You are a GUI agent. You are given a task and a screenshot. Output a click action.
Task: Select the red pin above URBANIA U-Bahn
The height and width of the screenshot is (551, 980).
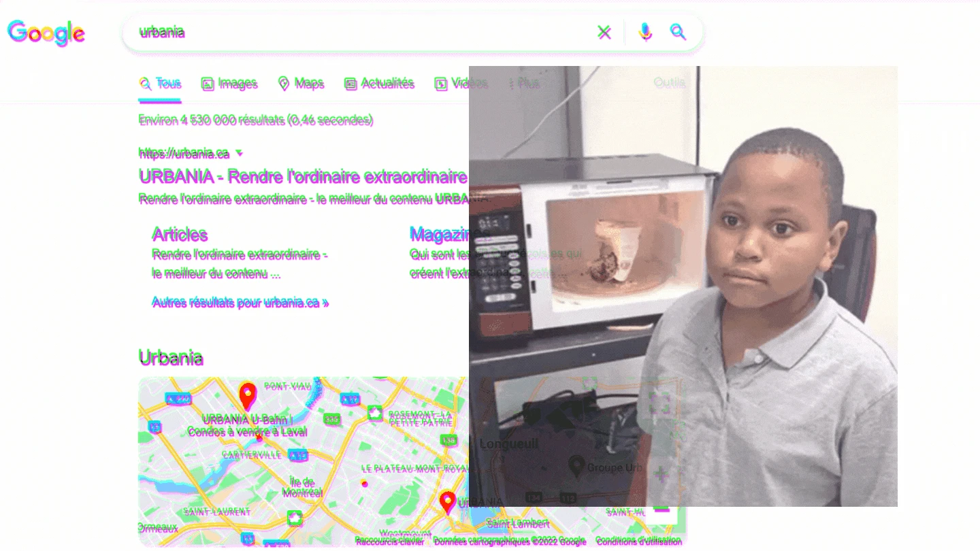coord(248,395)
